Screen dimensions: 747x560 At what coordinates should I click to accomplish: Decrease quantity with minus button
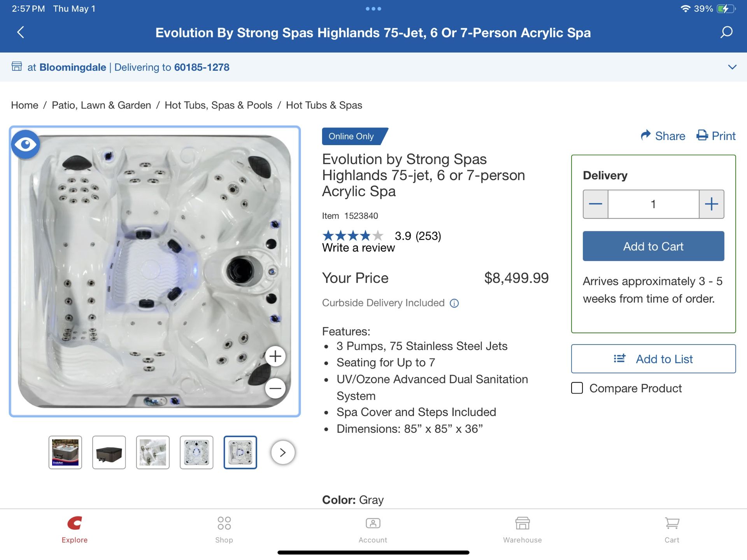(x=595, y=204)
